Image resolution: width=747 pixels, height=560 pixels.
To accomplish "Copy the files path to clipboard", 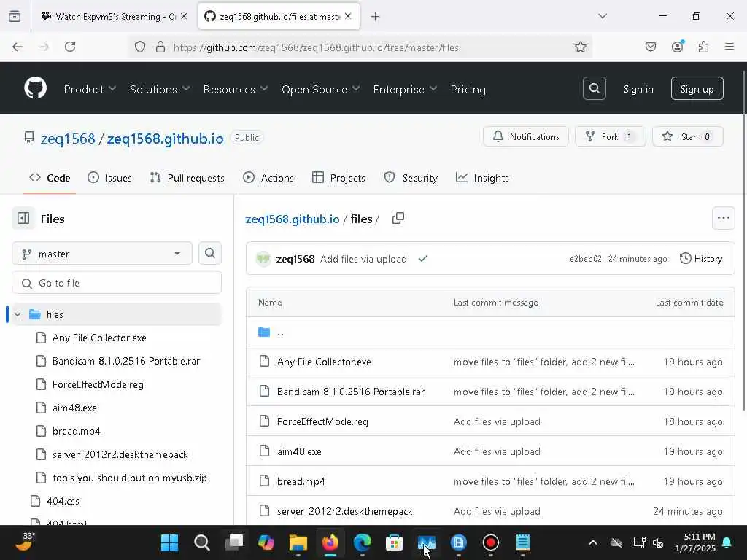I will point(398,219).
